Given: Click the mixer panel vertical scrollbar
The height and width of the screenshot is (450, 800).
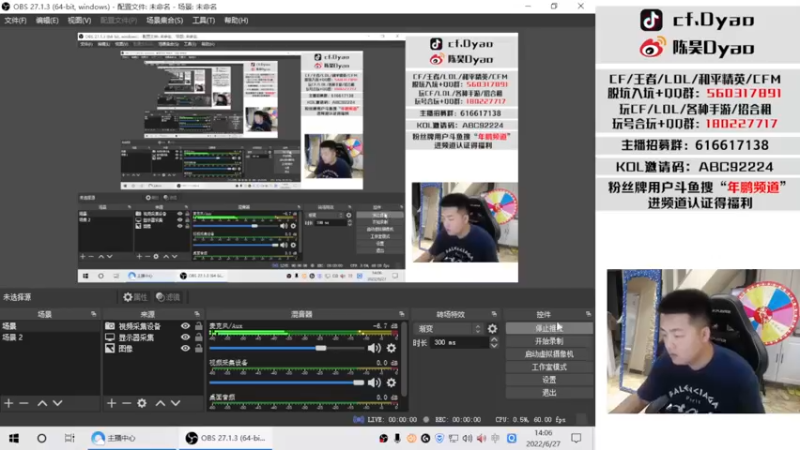Looking at the screenshot, I should [404, 360].
